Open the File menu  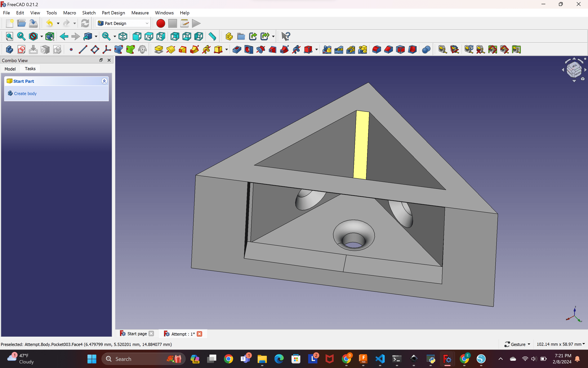click(x=6, y=13)
